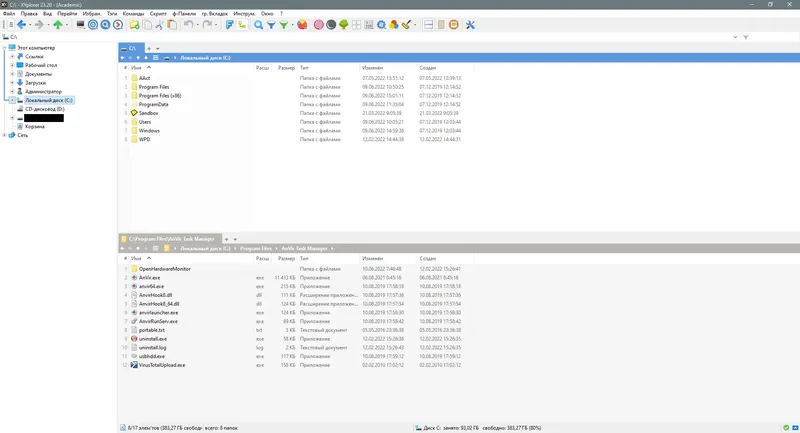Viewport: 800px width, 433px height.
Task: Select CD-дисковод (D:) in the tree
Action: tap(45, 109)
